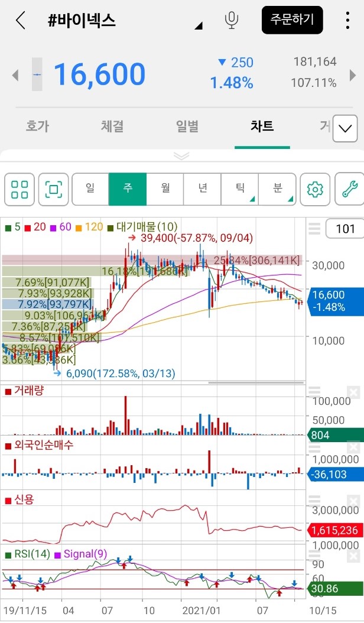Tap the 16,600 current price tag on axis
The width and height of the screenshot is (364, 623).
tap(334, 301)
